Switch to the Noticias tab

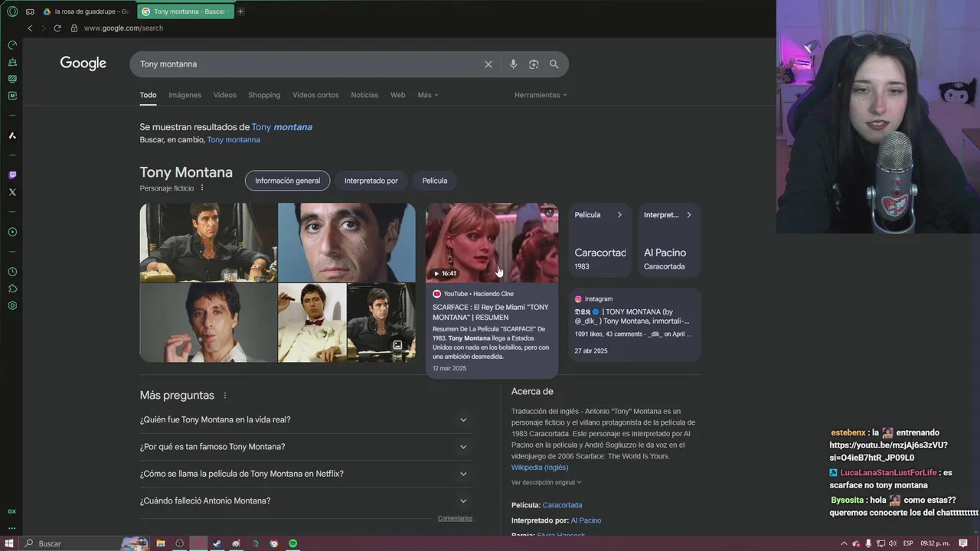[364, 95]
